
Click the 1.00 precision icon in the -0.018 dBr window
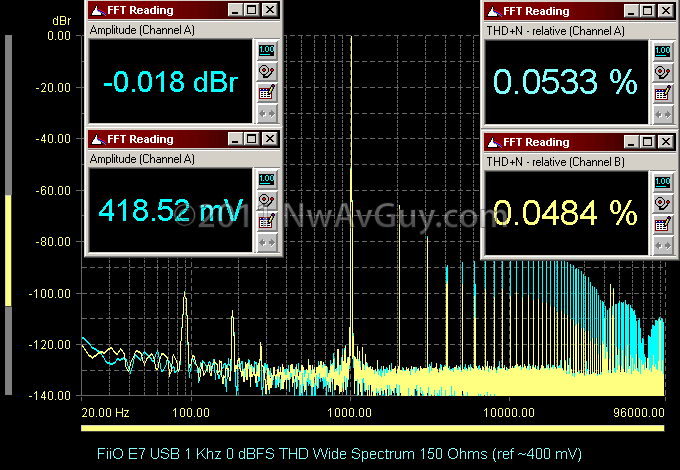pos(267,50)
